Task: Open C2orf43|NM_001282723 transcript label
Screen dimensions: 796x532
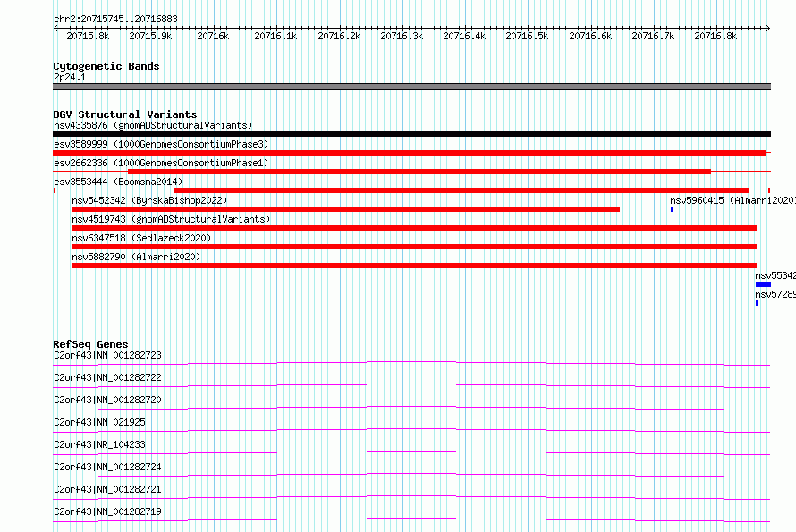Action: click(x=107, y=355)
